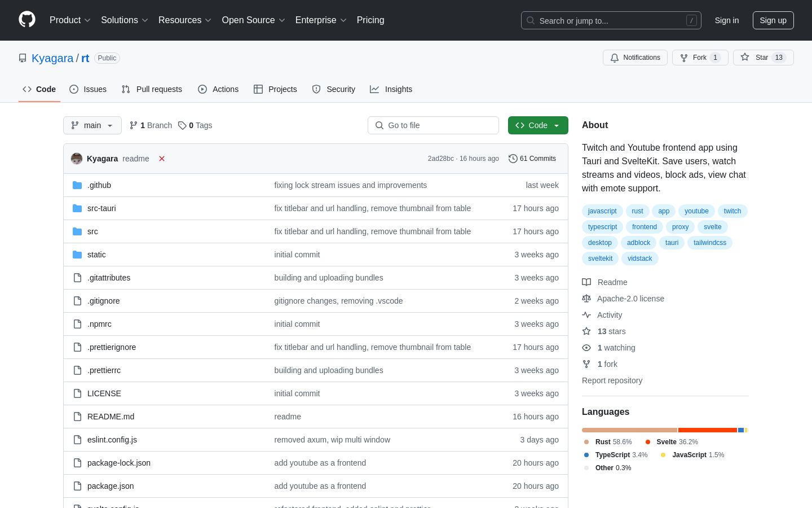
Task: Click the Activity pulse icon
Action: [x=586, y=315]
